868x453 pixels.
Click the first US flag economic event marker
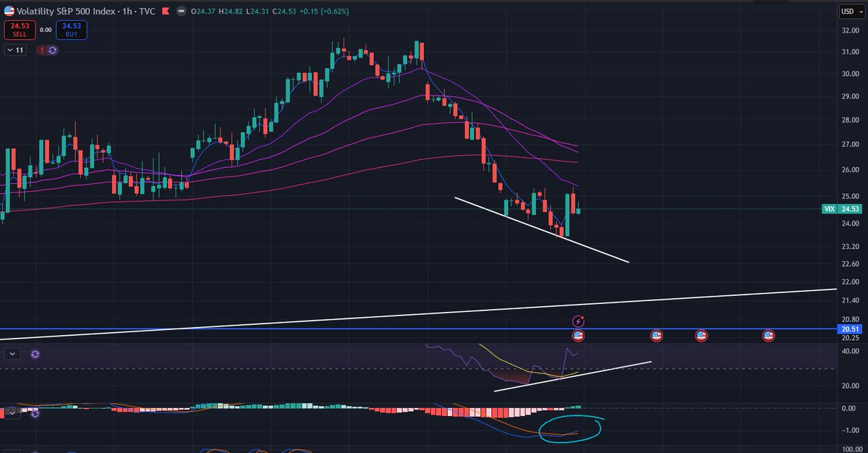pos(578,336)
